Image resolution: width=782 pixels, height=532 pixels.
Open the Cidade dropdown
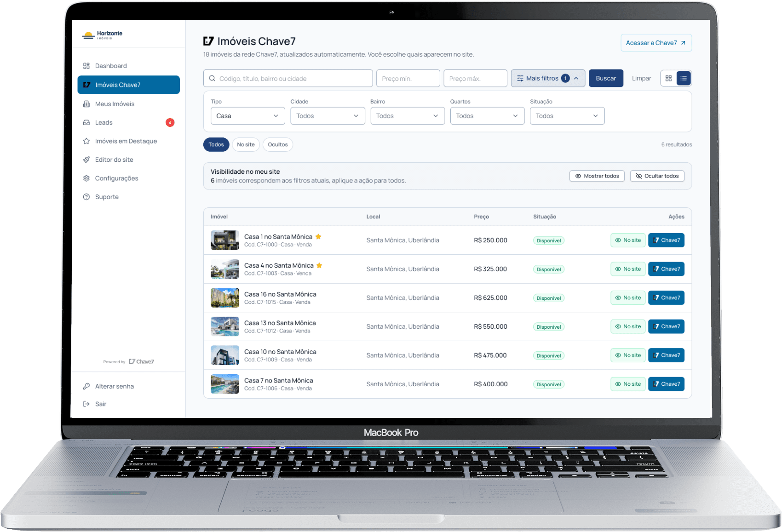point(328,116)
